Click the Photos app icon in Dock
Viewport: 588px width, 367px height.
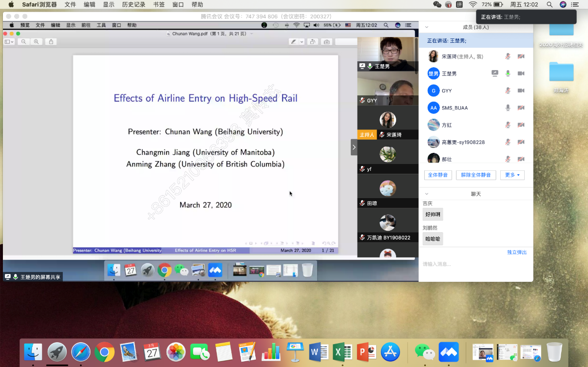point(176,351)
